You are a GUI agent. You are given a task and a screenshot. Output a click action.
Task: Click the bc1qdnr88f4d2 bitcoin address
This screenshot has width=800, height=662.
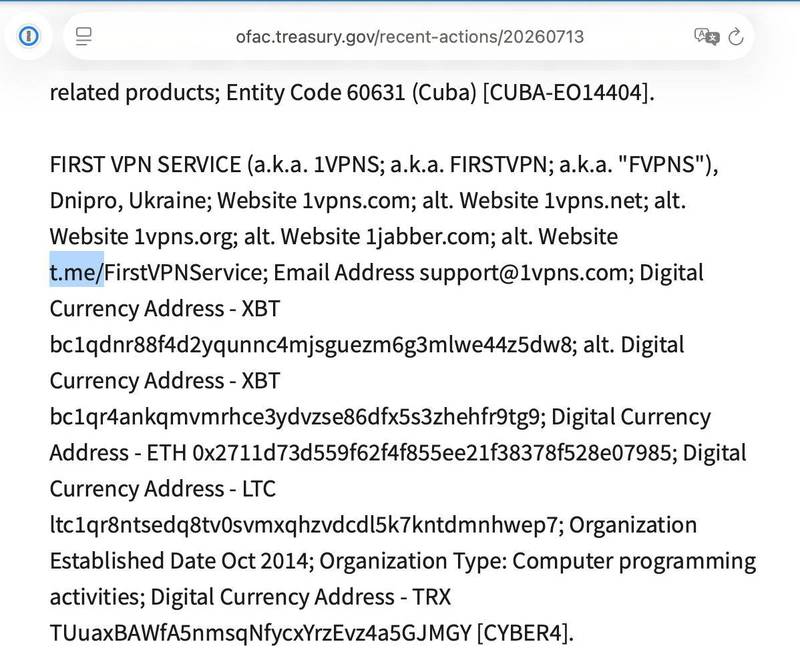[311, 345]
